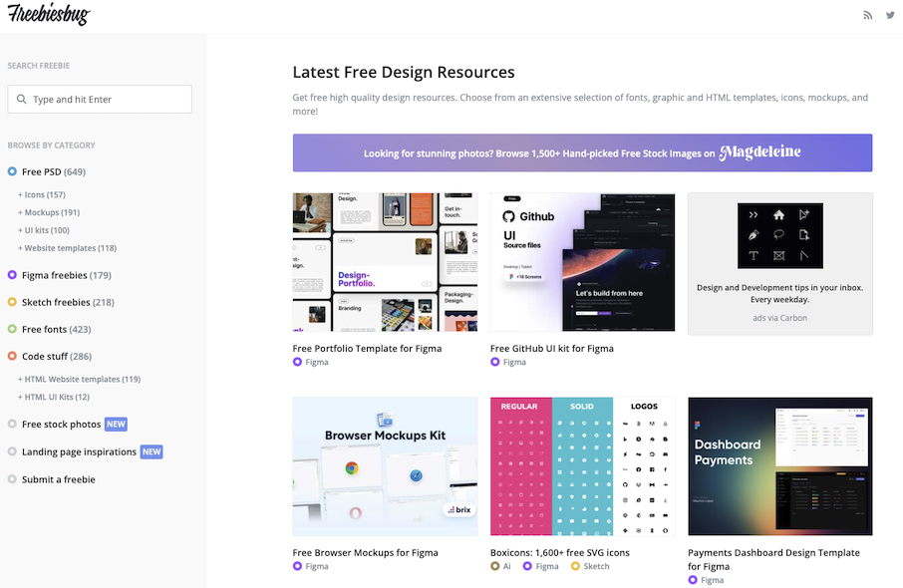Open the Figma freebies category
The width and height of the screenshot is (903, 588).
66,275
